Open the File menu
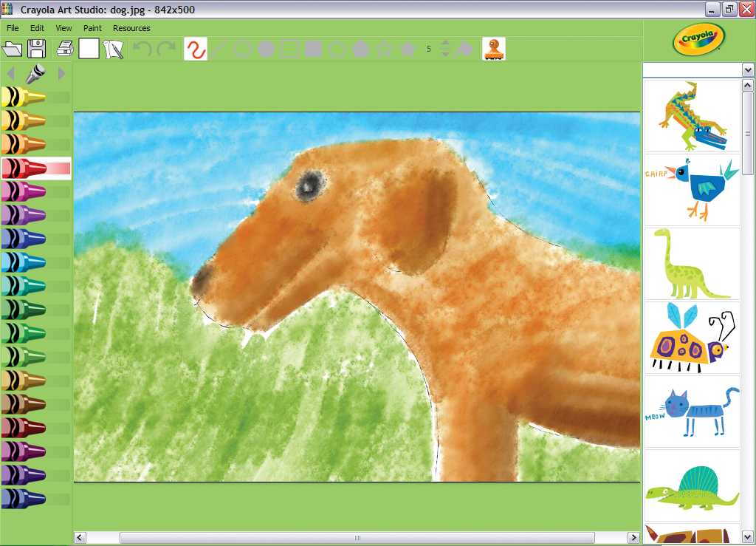The height and width of the screenshot is (546, 756). click(x=13, y=28)
